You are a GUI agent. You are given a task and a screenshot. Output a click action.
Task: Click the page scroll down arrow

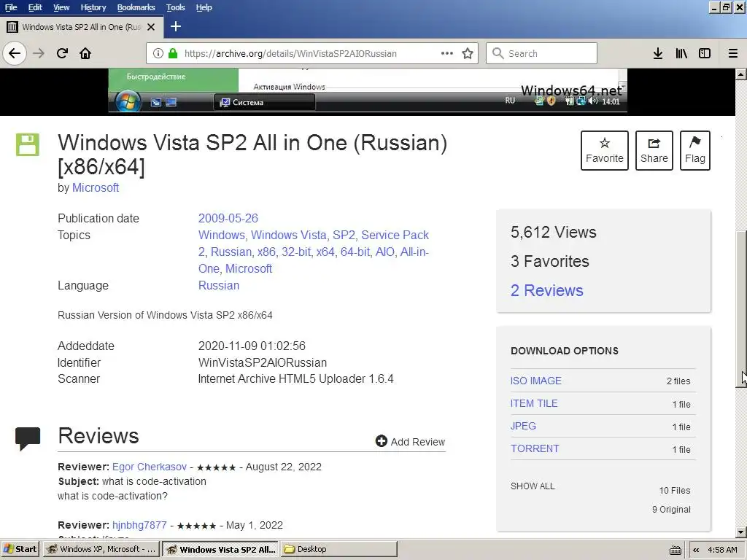741,532
